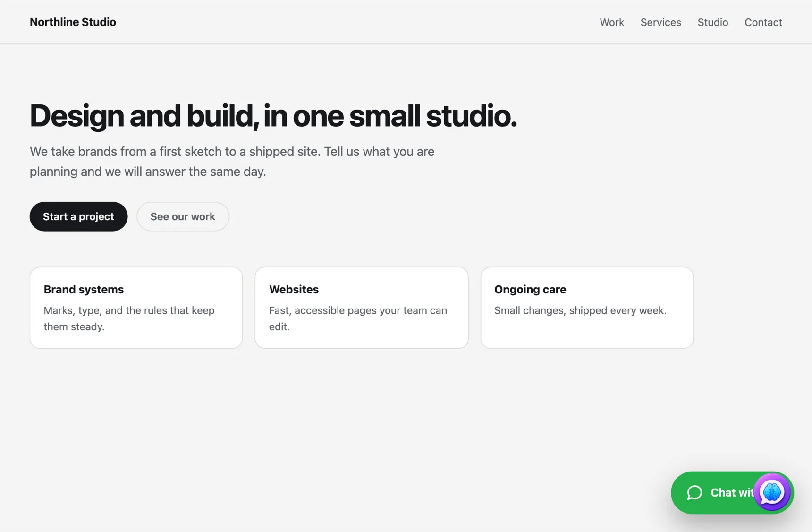Click the green "Chat wit" button text
Image resolution: width=812 pixels, height=532 pixels.
(732, 493)
